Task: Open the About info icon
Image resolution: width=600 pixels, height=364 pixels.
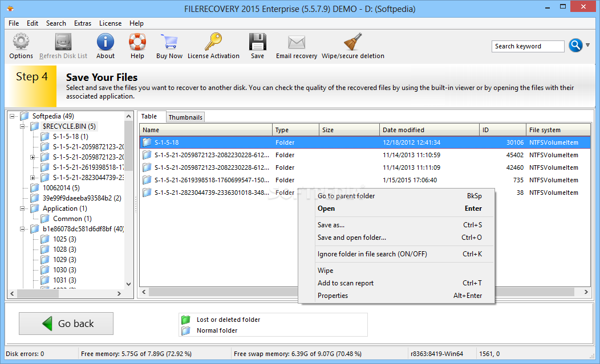Action: pos(106,42)
